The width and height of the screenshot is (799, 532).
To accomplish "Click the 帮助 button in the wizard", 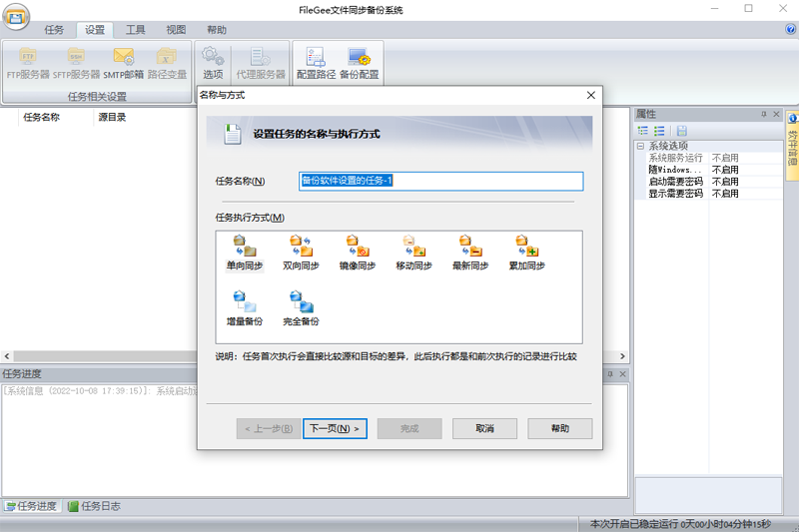I will (559, 428).
